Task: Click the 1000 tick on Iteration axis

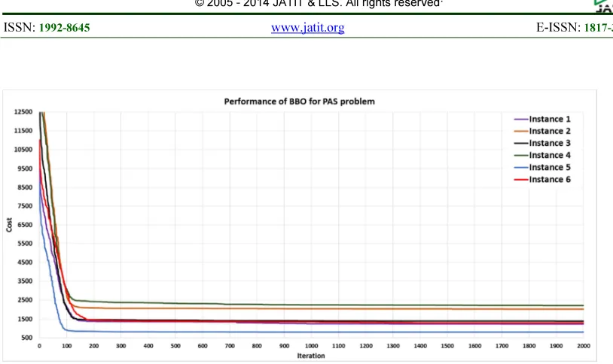Action: click(312, 346)
